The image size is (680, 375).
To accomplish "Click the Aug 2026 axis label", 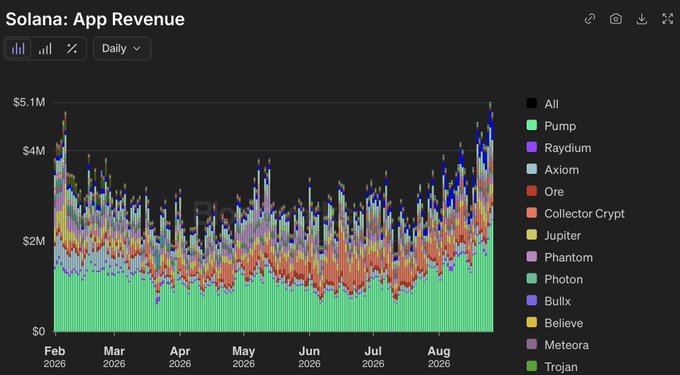I will click(x=439, y=357).
